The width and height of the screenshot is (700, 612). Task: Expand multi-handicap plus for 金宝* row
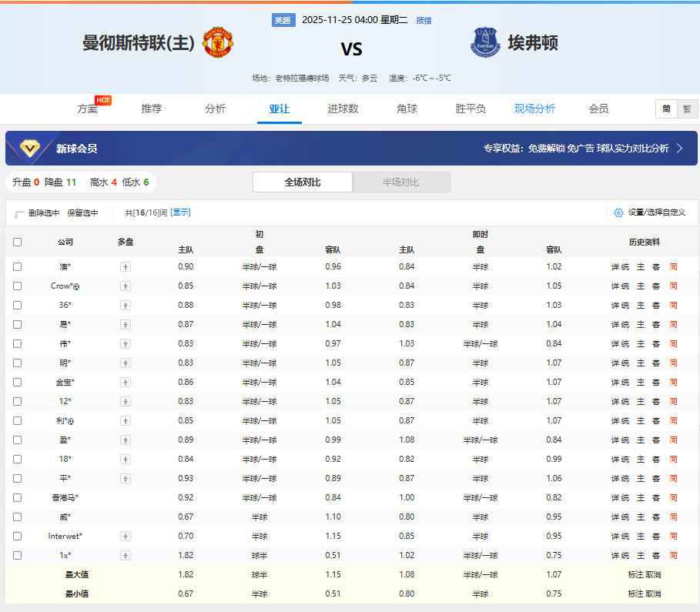pyautogui.click(x=126, y=383)
